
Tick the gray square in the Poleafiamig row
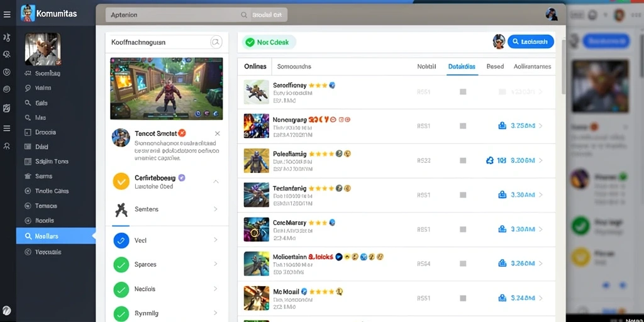pos(463,160)
